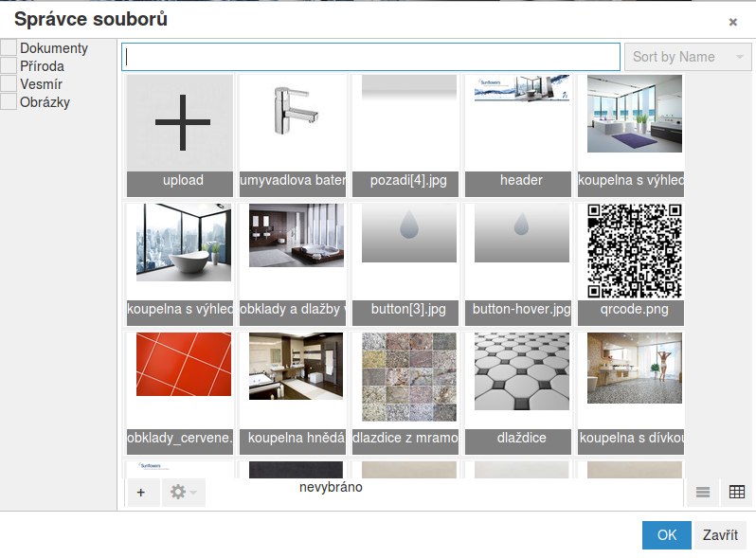Select the umyvadlova baterie faucet image
The image size is (756, 558).
click(293, 125)
